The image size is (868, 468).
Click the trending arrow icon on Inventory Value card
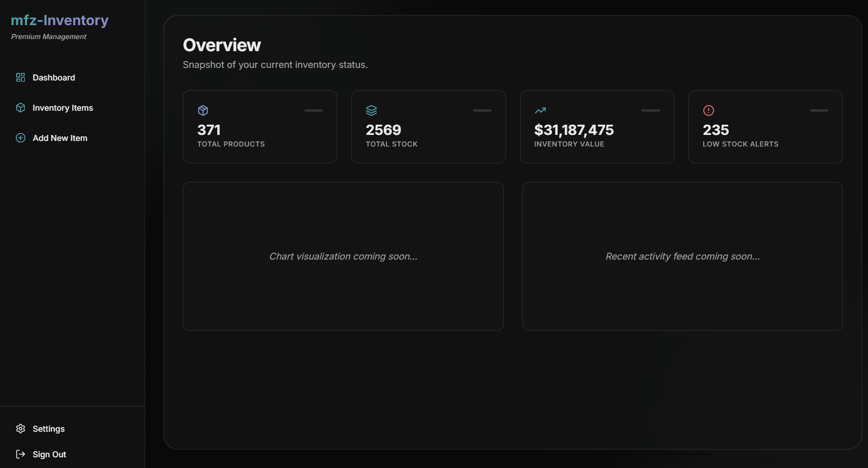pyautogui.click(x=541, y=110)
